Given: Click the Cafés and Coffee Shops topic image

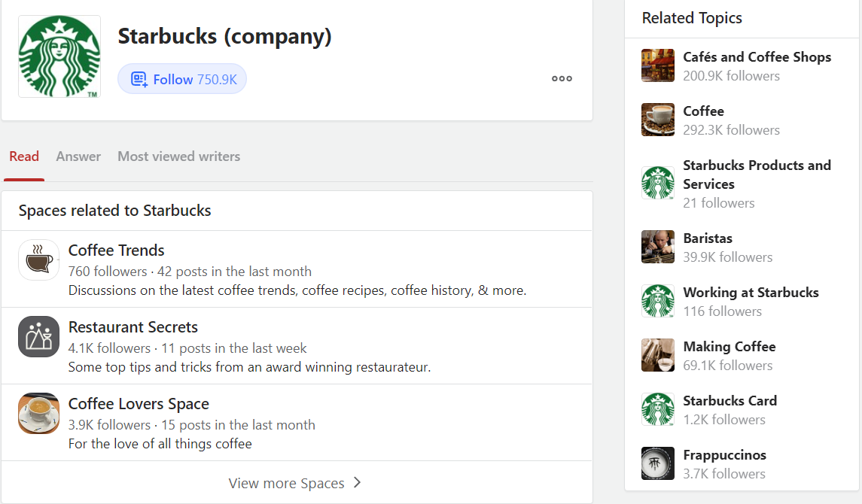Looking at the screenshot, I should [657, 65].
